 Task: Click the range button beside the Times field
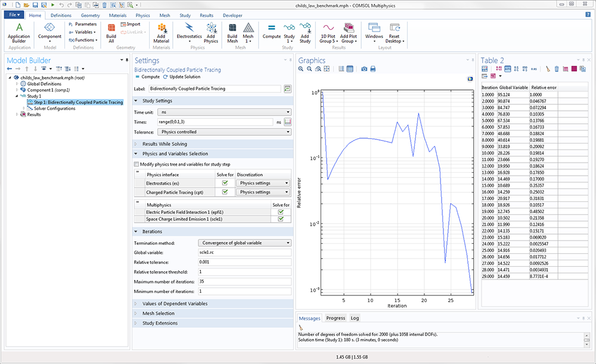coord(287,122)
